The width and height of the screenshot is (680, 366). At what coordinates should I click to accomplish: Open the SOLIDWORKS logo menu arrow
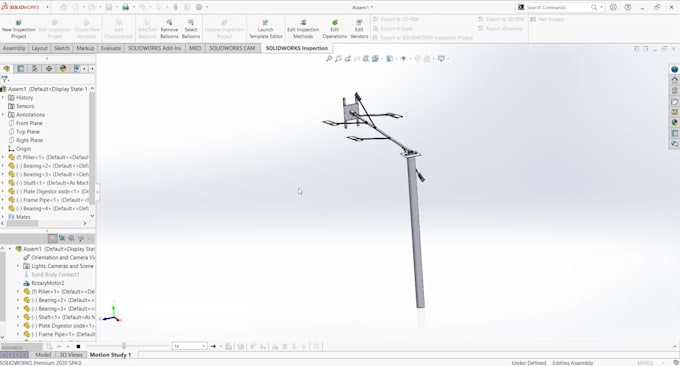click(x=47, y=7)
